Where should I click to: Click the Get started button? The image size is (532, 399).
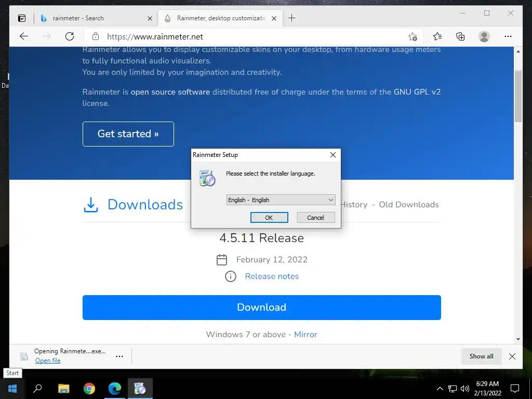click(128, 134)
